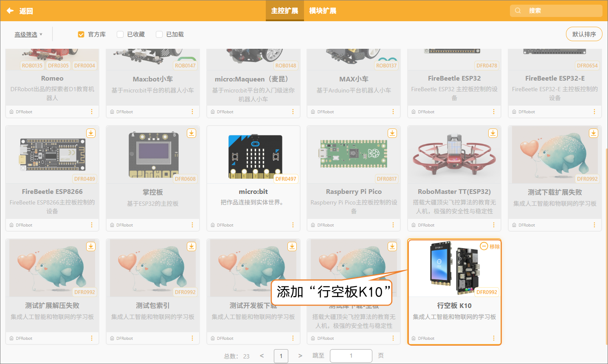Uncheck the 官方库 checkbox

click(x=81, y=34)
